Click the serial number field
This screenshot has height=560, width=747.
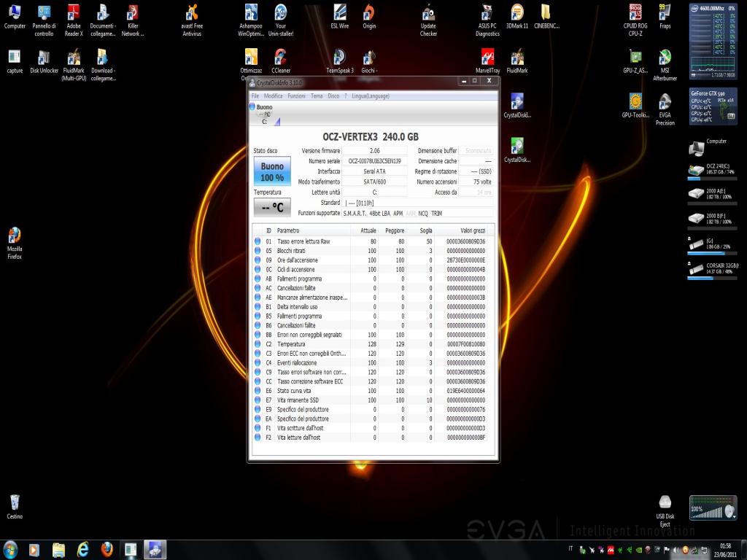[x=375, y=161]
